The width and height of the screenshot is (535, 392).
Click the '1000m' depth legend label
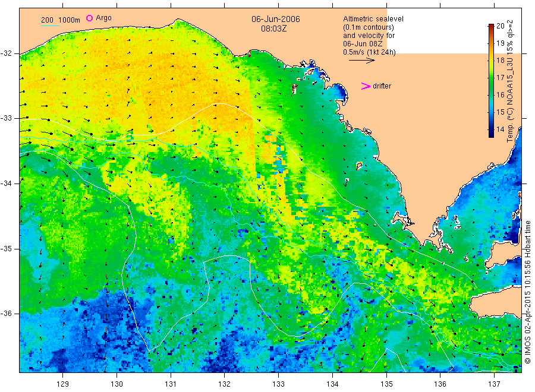70,20
